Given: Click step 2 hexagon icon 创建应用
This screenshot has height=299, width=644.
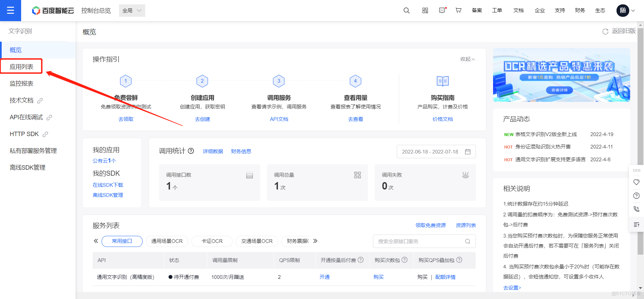Looking at the screenshot, I should [202, 81].
